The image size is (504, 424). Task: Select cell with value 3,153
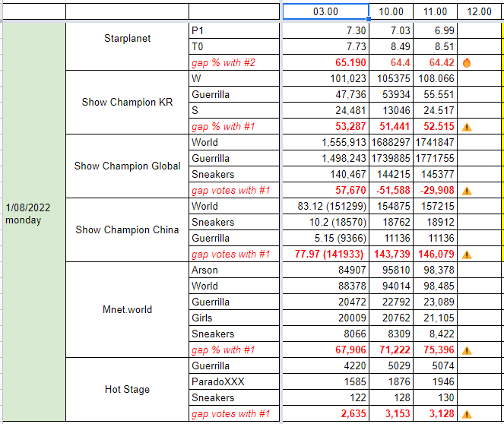pyautogui.click(x=391, y=413)
